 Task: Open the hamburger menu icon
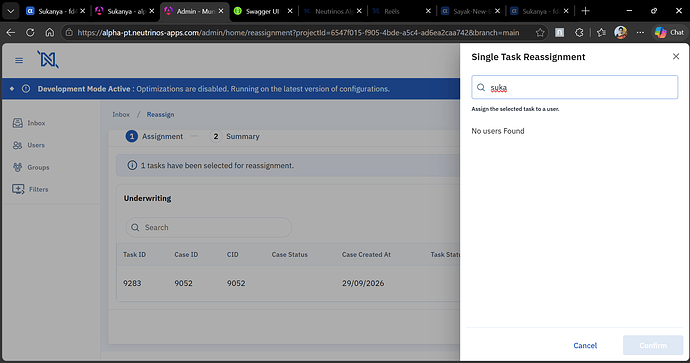click(19, 60)
